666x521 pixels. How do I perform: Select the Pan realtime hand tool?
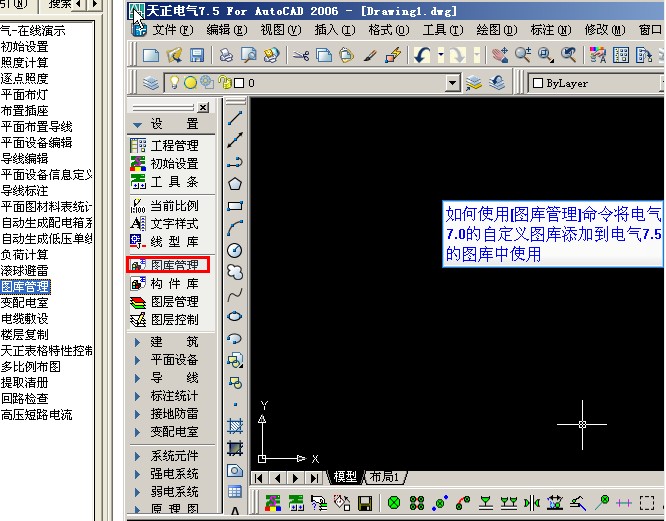pyautogui.click(x=500, y=55)
